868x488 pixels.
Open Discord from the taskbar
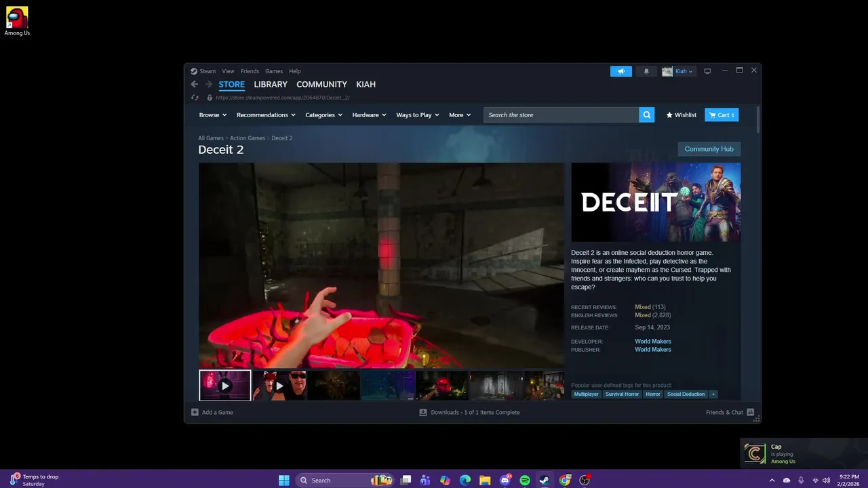(505, 480)
